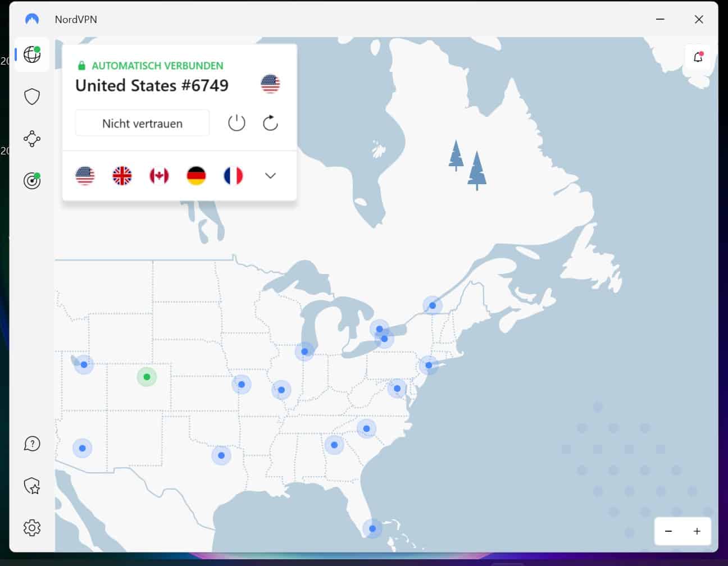Screen dimensions: 728x566
Task: Open the help chat bubble icon
Action: point(32,444)
